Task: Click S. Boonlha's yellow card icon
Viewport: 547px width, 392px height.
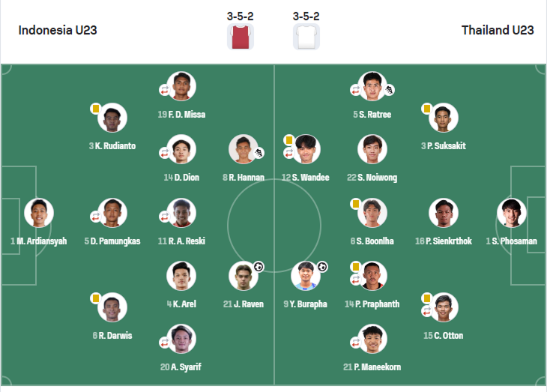Action: click(356, 204)
